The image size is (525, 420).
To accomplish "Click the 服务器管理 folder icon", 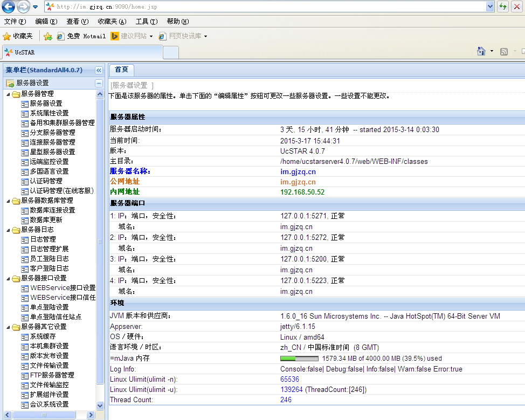I will pyautogui.click(x=16, y=94).
